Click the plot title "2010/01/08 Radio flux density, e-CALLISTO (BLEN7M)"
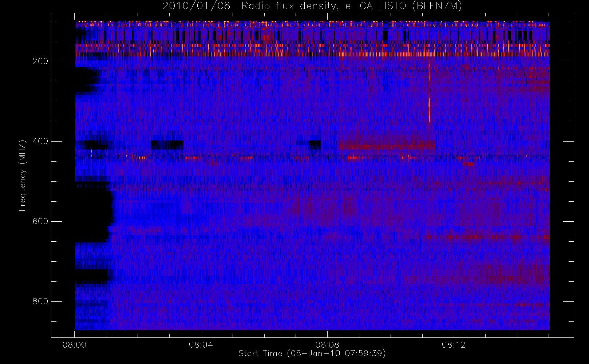589x364 pixels. tap(312, 6)
